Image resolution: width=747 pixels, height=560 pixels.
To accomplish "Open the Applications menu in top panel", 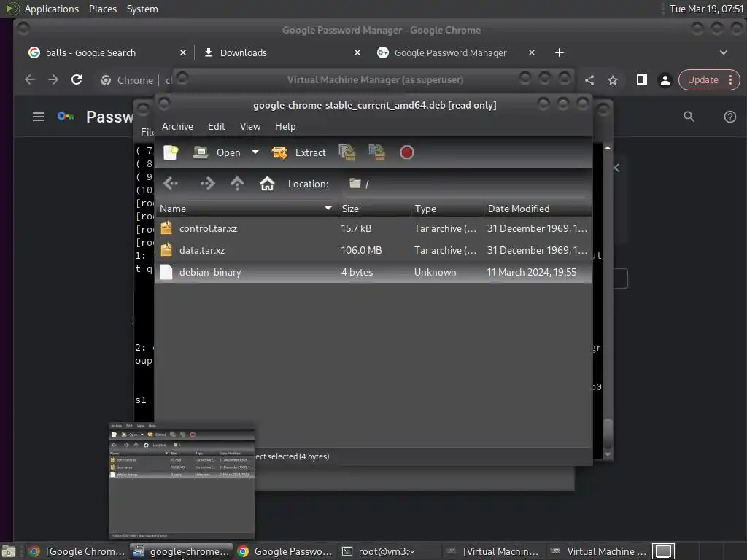I will coord(52,9).
